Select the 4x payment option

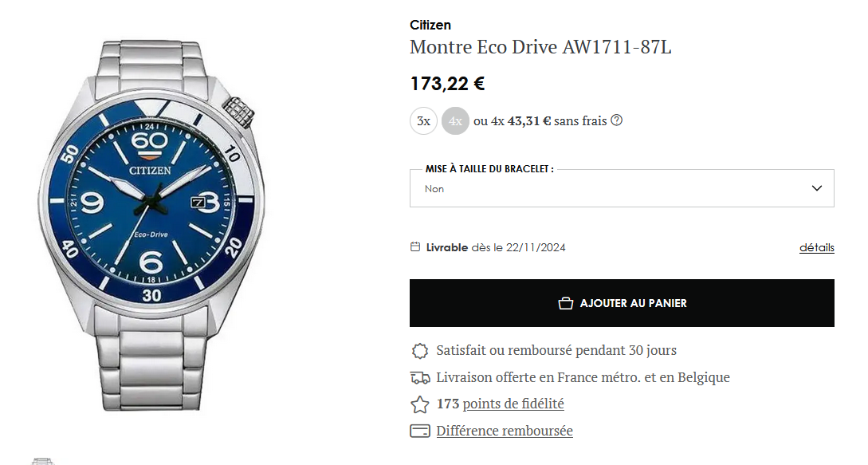click(x=455, y=120)
